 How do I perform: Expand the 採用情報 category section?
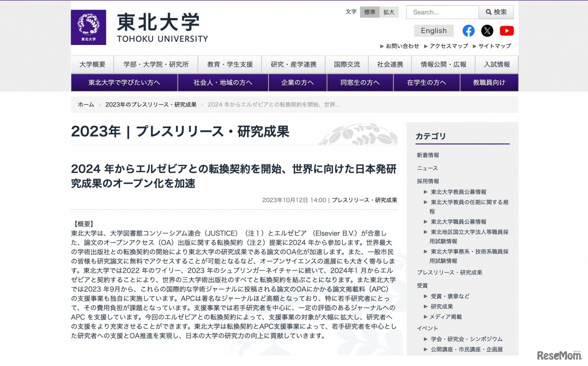tap(428, 181)
